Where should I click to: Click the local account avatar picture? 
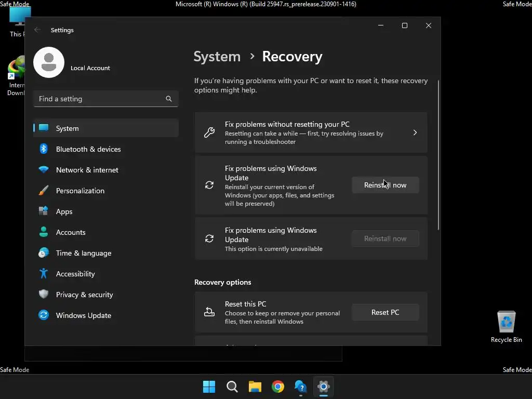click(49, 62)
